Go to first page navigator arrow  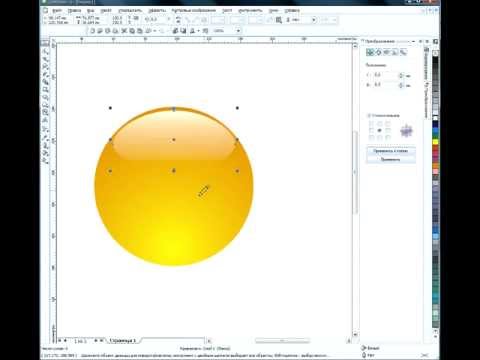pos(60,340)
